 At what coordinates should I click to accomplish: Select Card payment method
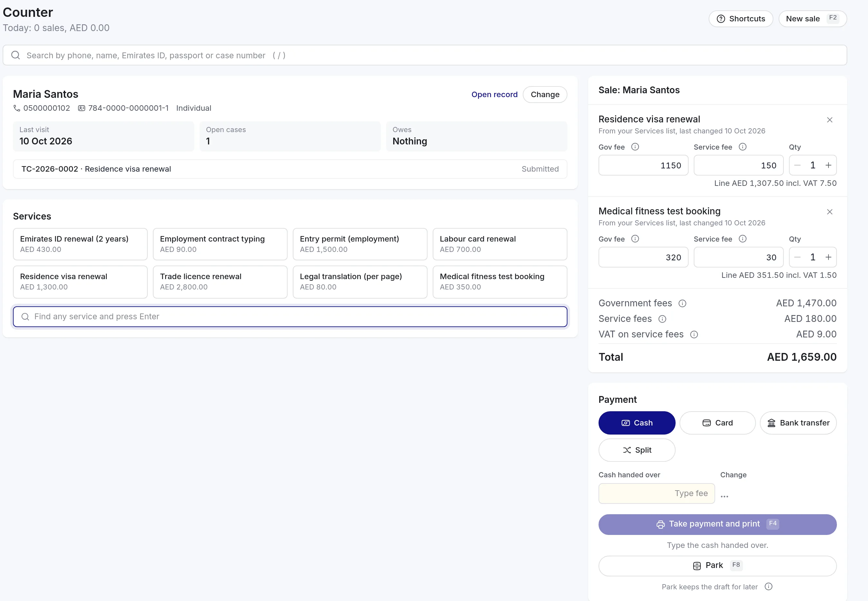(717, 423)
